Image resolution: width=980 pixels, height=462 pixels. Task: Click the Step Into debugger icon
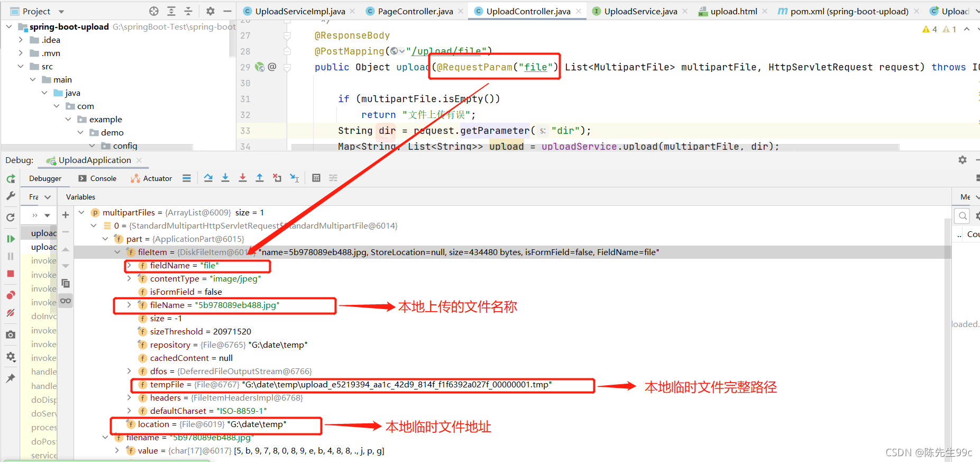[225, 178]
